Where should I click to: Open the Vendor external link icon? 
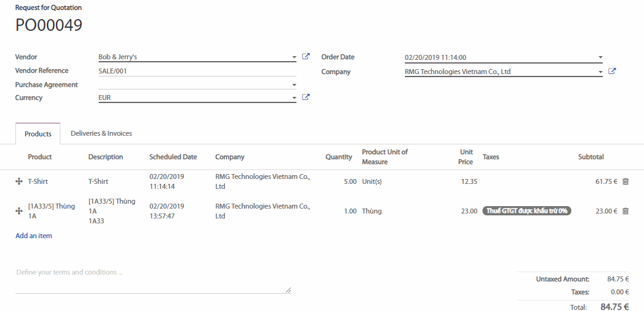(306, 57)
